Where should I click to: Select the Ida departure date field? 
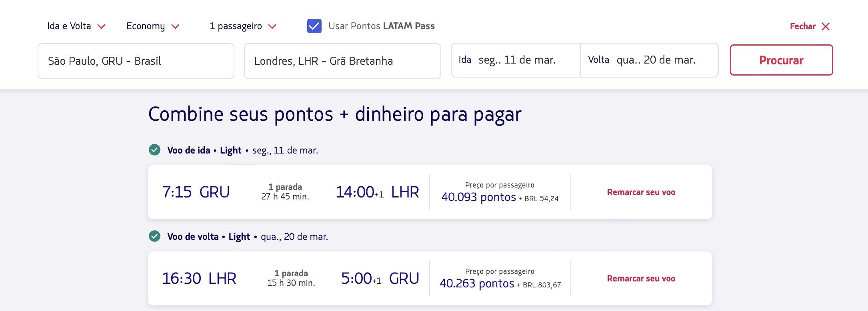pyautogui.click(x=515, y=60)
